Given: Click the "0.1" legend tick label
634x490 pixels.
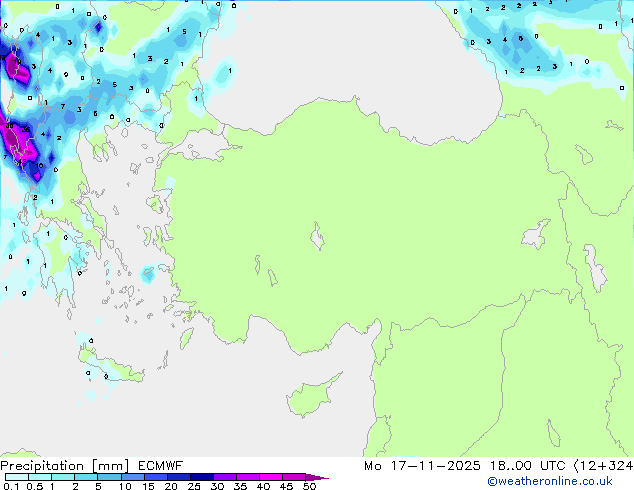Looking at the screenshot, I should [x=11, y=486].
